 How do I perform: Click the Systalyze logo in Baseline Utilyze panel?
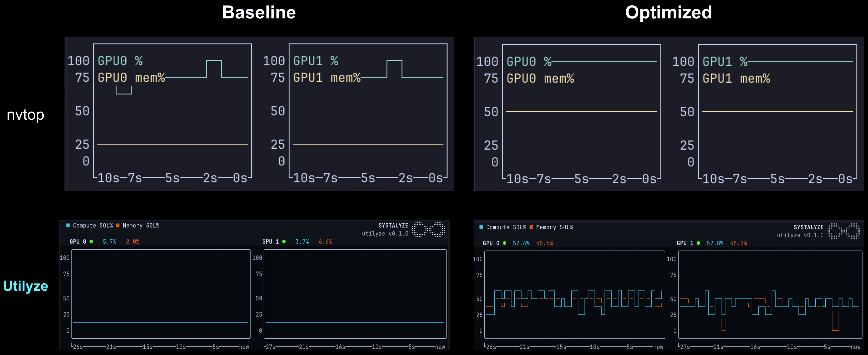(428, 229)
